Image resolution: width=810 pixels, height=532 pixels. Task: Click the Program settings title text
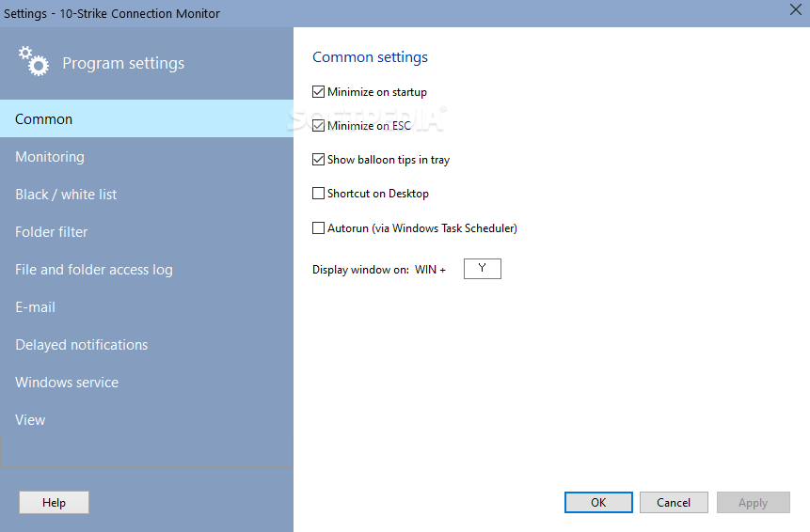pos(123,63)
